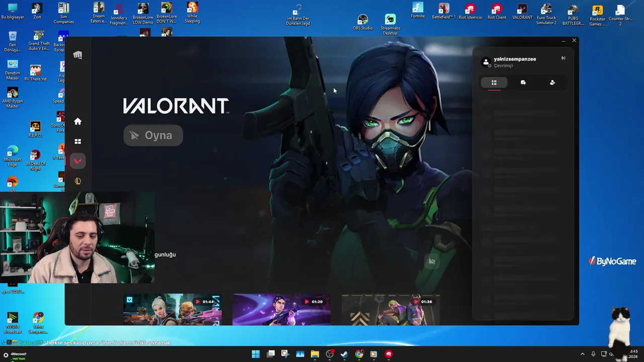Open the Zort desktop shortcut
The image size is (644, 362).
pos(37,12)
